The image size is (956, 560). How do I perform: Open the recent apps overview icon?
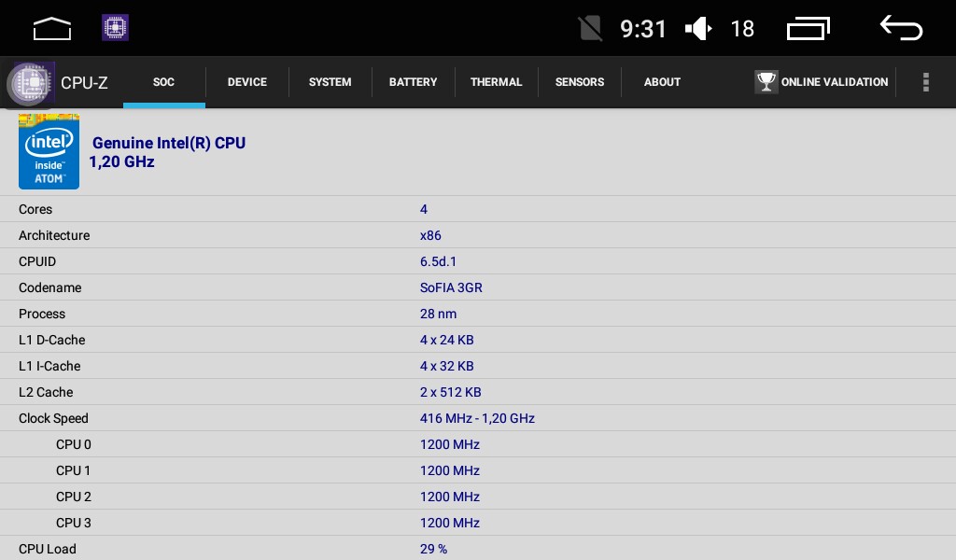[808, 29]
